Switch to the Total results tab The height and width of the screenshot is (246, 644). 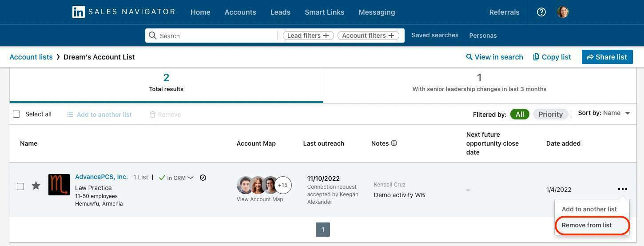(166, 84)
